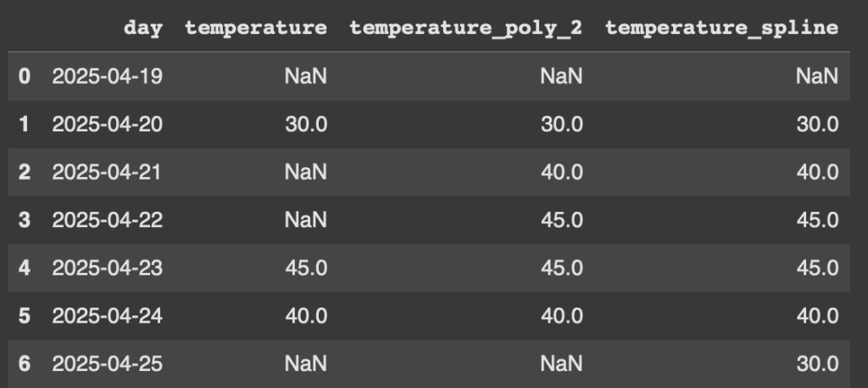Click temperature_poly_2 NaN in row 6
The image size is (868, 388).
561,363
